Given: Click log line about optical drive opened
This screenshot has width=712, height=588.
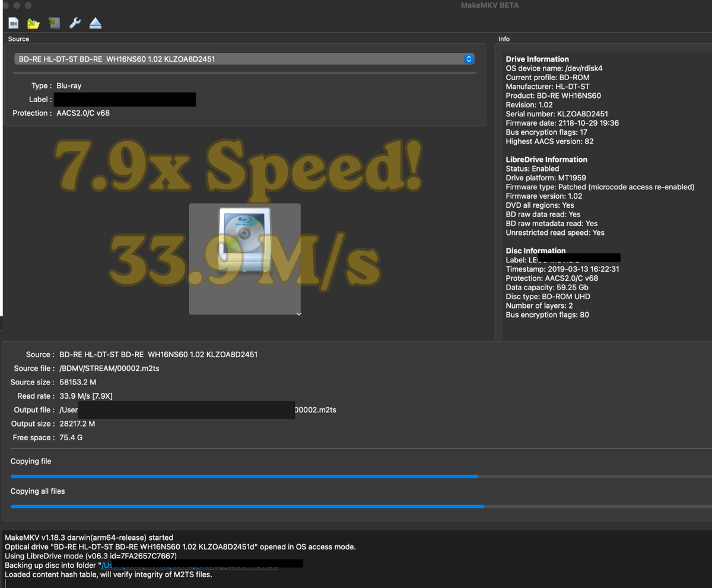Looking at the screenshot, I should point(180,547).
